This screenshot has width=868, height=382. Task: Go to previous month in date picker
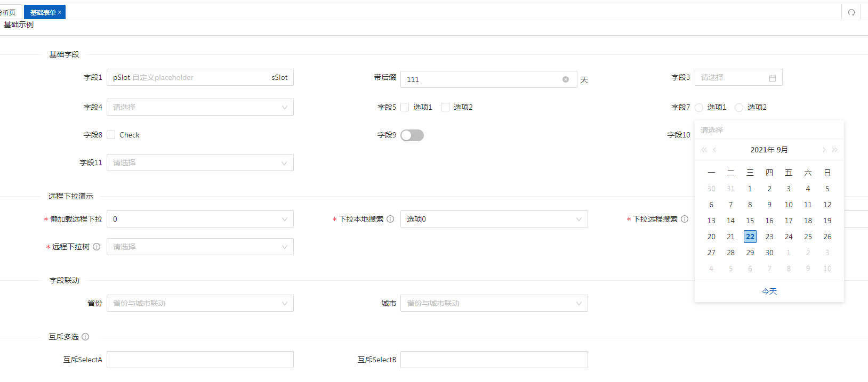tap(714, 150)
